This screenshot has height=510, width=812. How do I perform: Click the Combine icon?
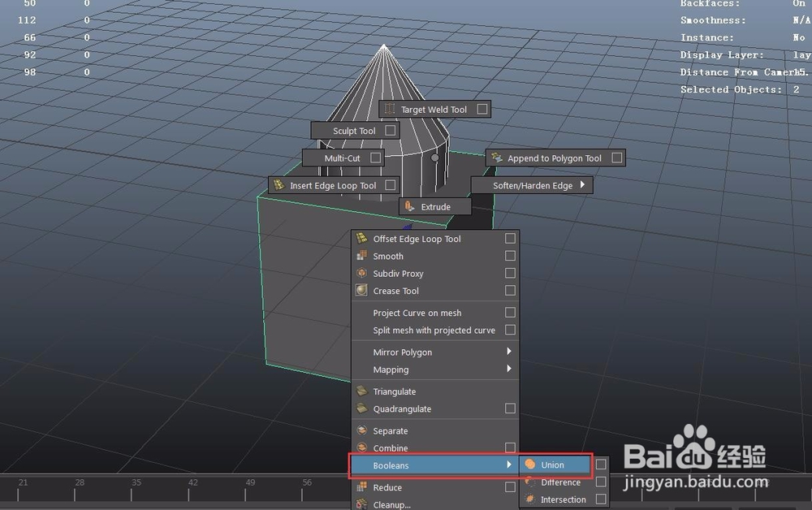coord(361,447)
